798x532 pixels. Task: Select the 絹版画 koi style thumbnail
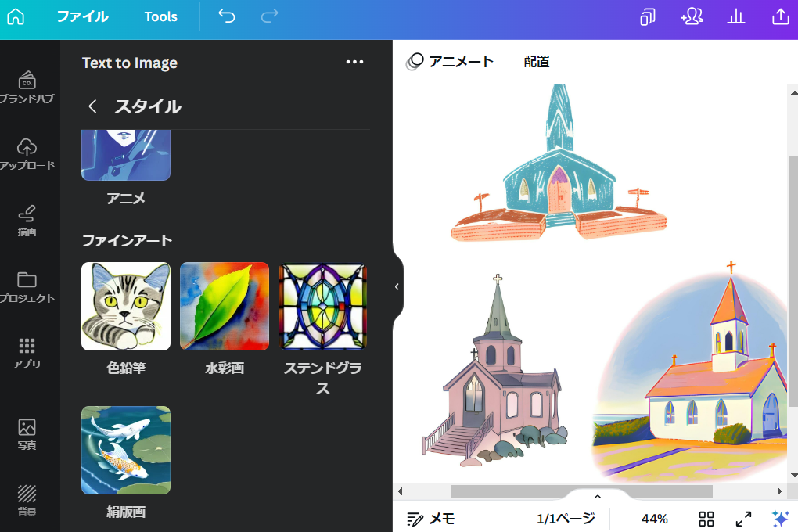(126, 450)
